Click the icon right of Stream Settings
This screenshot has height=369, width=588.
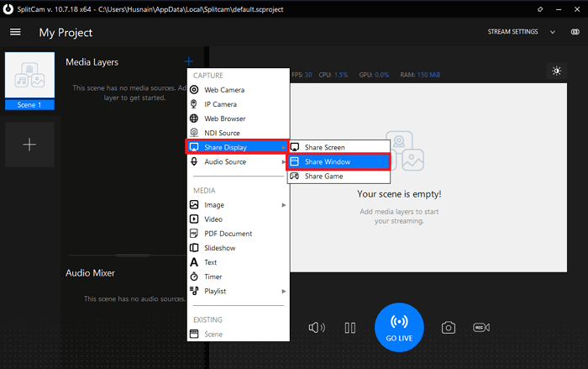click(x=575, y=32)
